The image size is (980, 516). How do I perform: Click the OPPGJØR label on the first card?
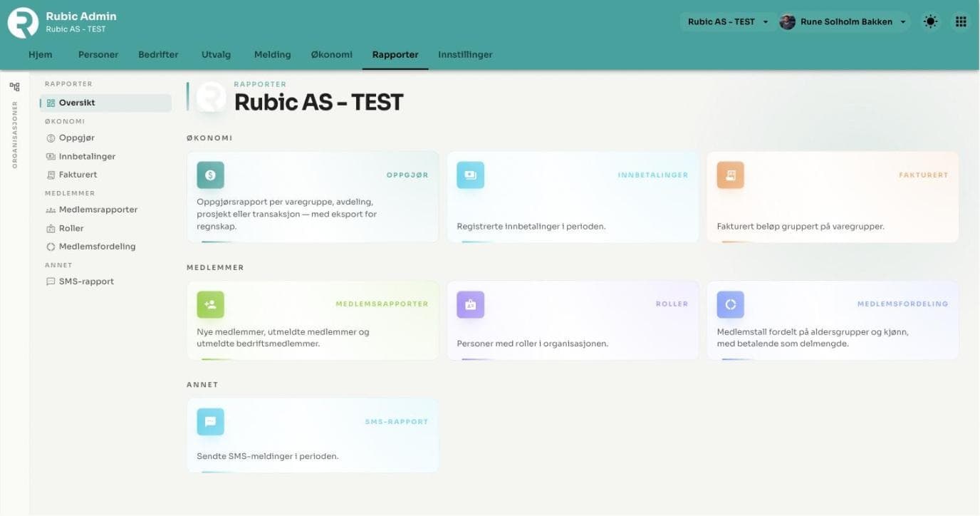[x=407, y=175]
